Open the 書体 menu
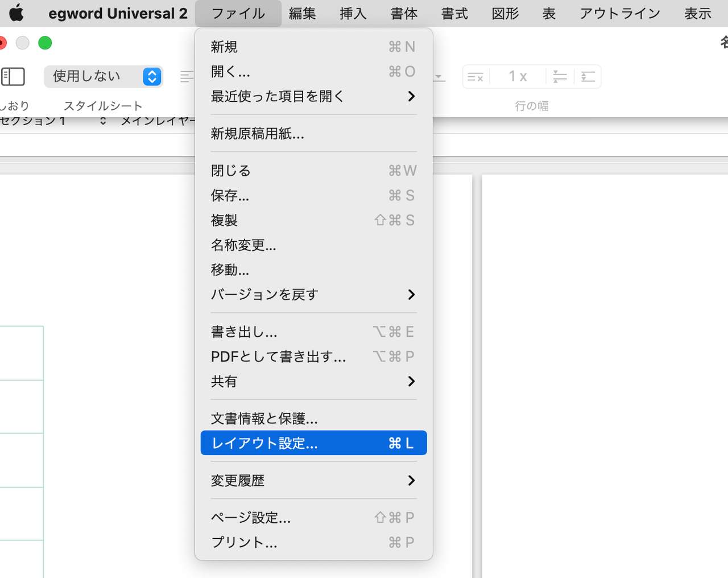The image size is (728, 578). [x=404, y=13]
